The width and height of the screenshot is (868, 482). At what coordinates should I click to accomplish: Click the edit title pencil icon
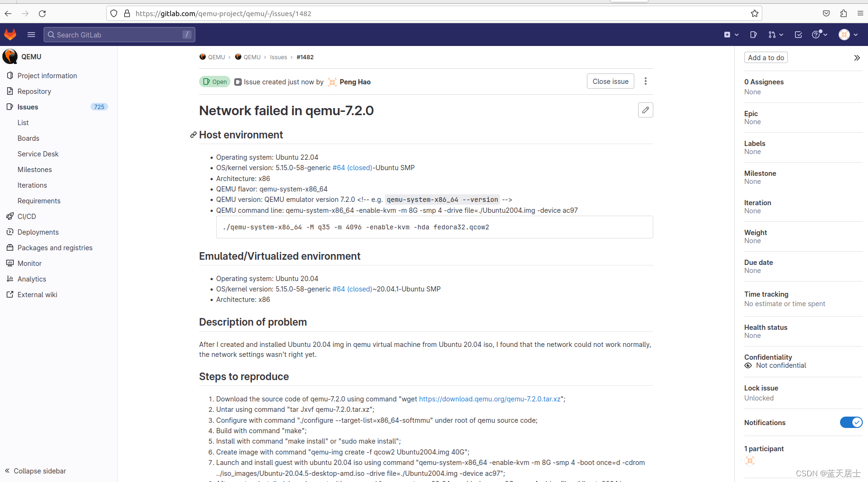(x=645, y=110)
